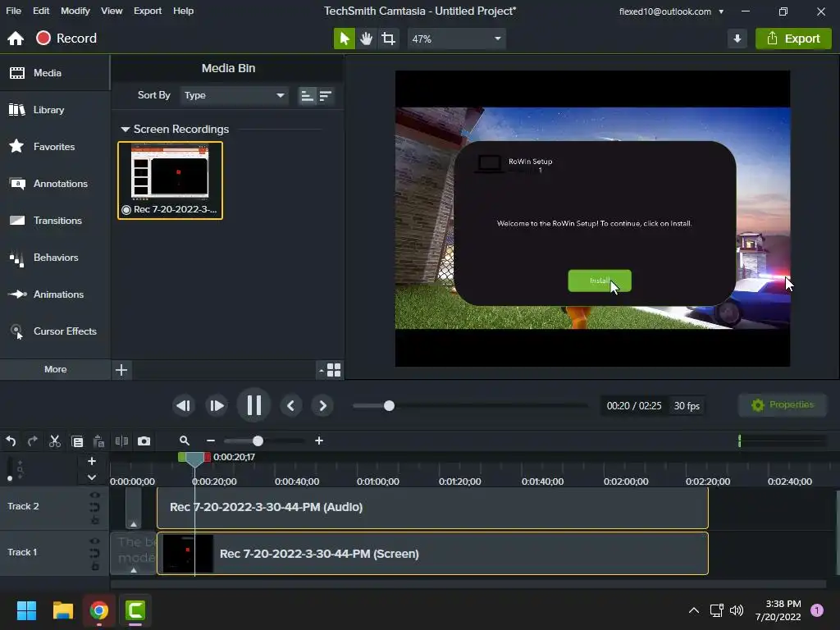Click the track height slider

10,478
